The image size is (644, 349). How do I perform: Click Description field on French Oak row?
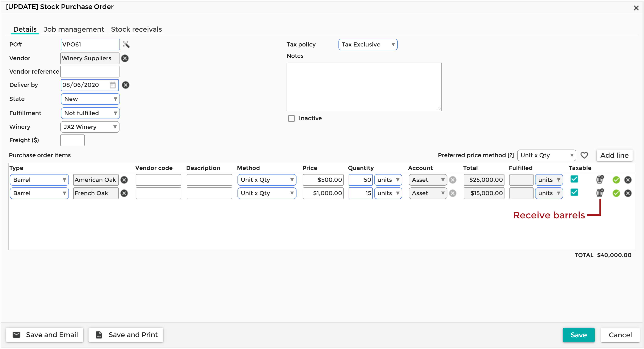[209, 193]
